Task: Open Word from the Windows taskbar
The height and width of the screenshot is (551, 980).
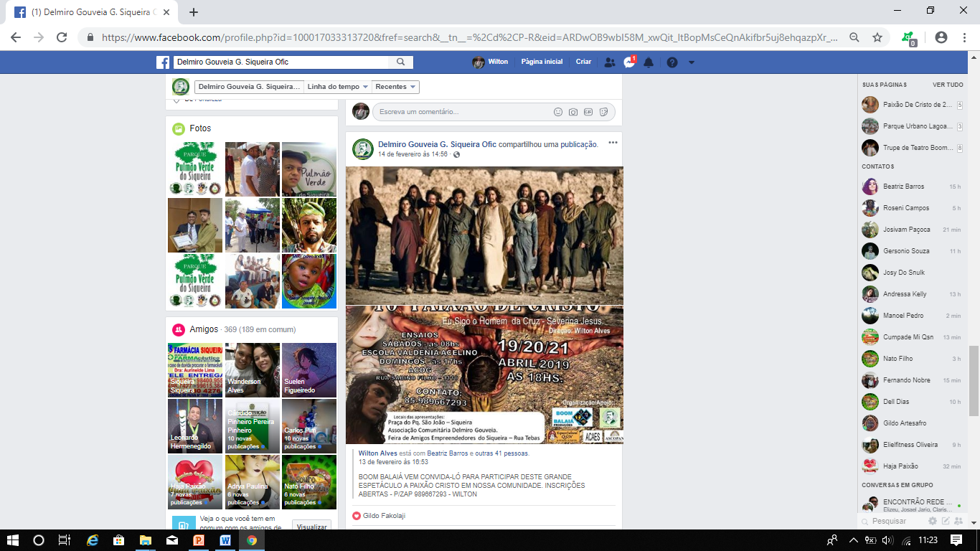Action: (225, 540)
